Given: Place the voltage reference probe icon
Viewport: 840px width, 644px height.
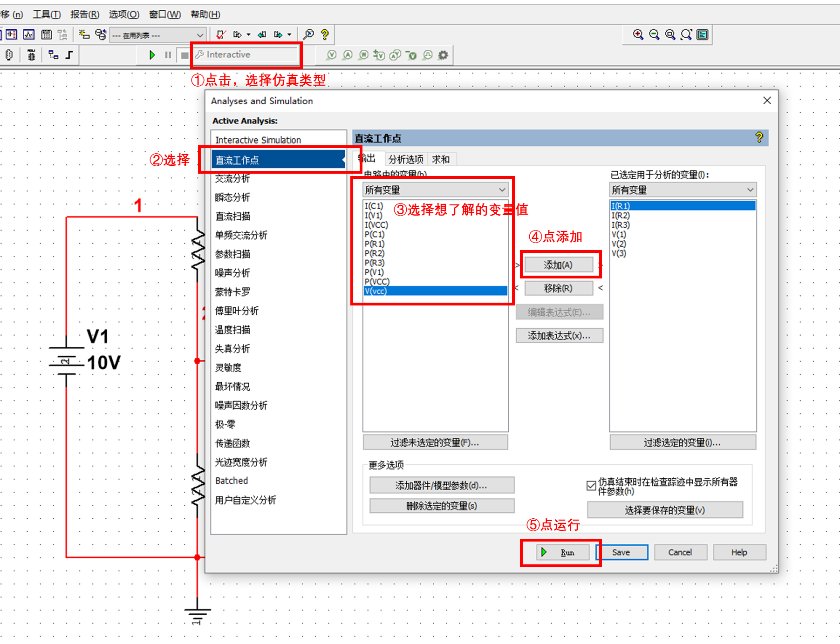Looking at the screenshot, I should tap(411, 55).
